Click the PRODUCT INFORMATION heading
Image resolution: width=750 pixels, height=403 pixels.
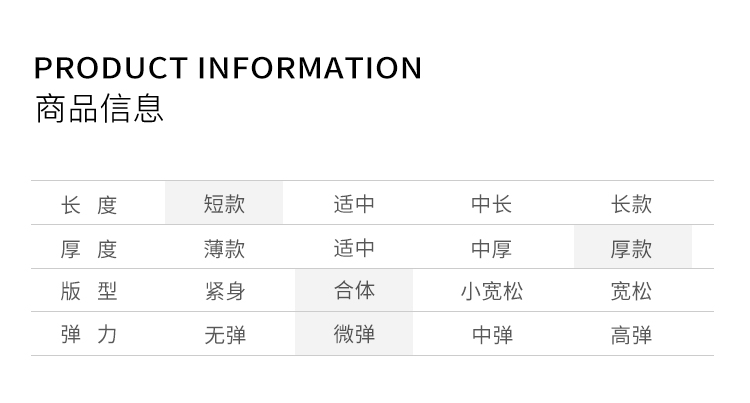pos(228,68)
